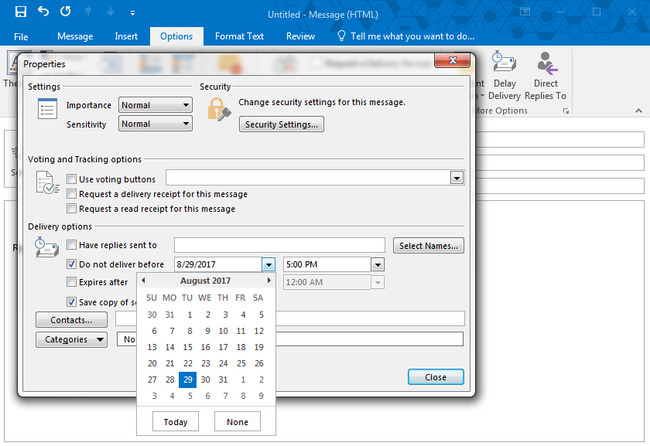
Task: Click the Redo icon in title bar
Action: [65, 11]
